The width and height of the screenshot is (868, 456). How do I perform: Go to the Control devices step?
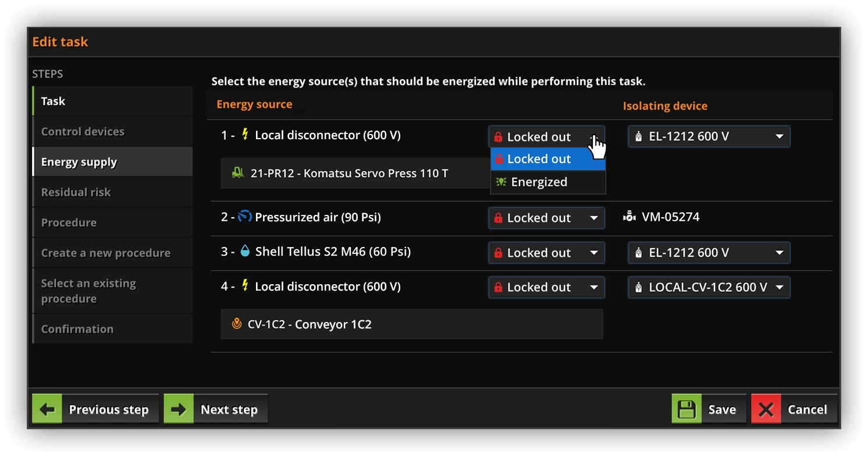pos(112,131)
